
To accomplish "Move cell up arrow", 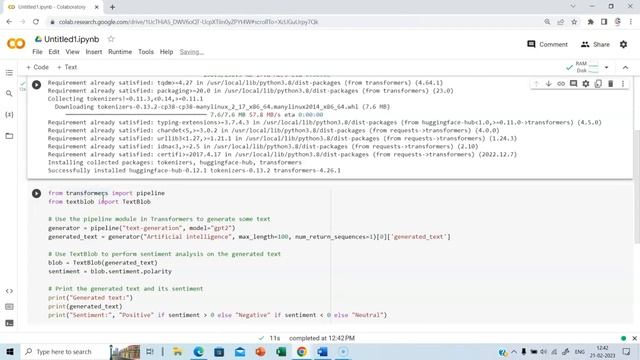I will point(536,84).
